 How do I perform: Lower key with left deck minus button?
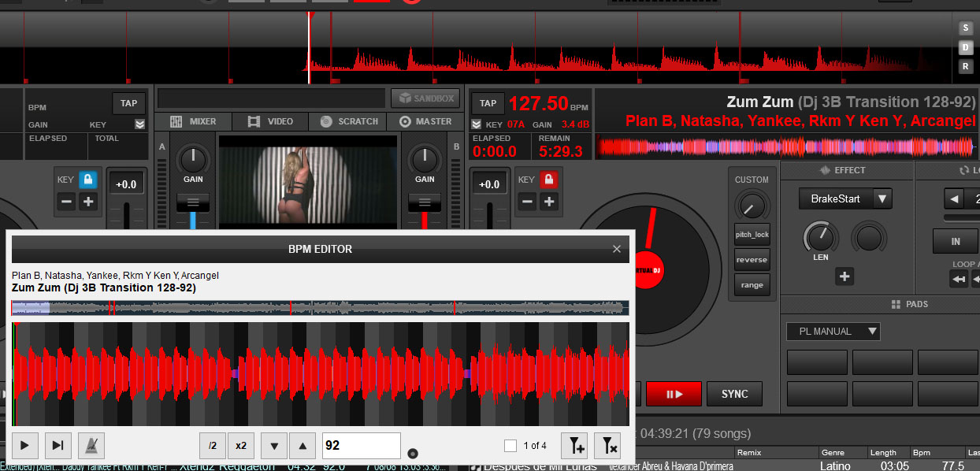point(67,202)
